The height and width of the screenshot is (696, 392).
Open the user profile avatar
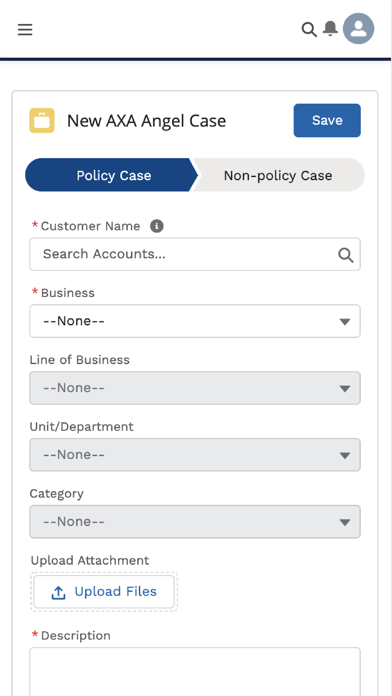click(x=359, y=28)
